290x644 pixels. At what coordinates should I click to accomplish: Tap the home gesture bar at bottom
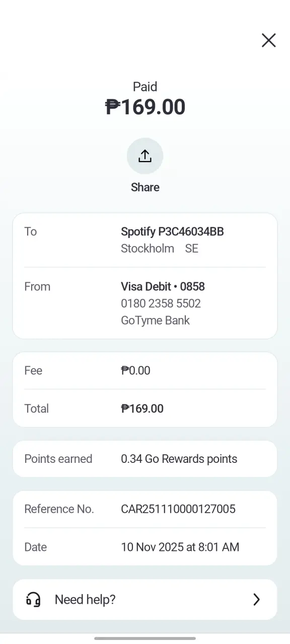pos(145,638)
